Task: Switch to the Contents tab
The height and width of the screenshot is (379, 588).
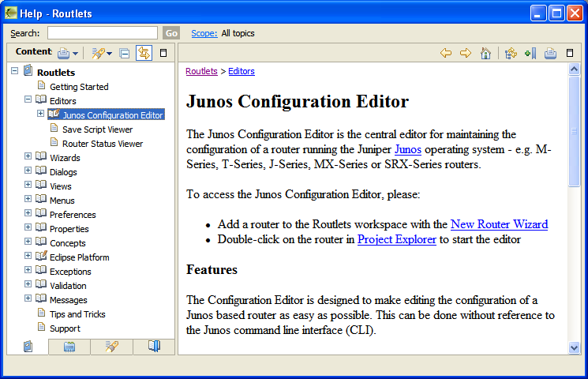Action: pyautogui.click(x=28, y=347)
